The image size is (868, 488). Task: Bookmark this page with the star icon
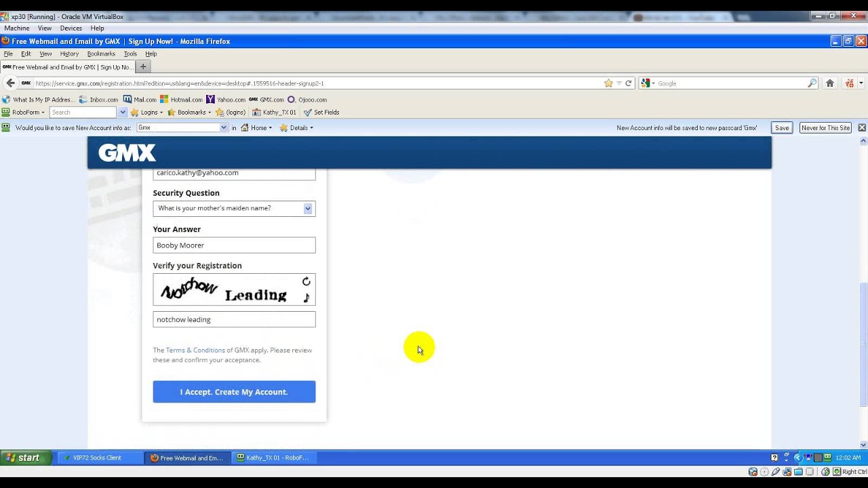click(608, 83)
